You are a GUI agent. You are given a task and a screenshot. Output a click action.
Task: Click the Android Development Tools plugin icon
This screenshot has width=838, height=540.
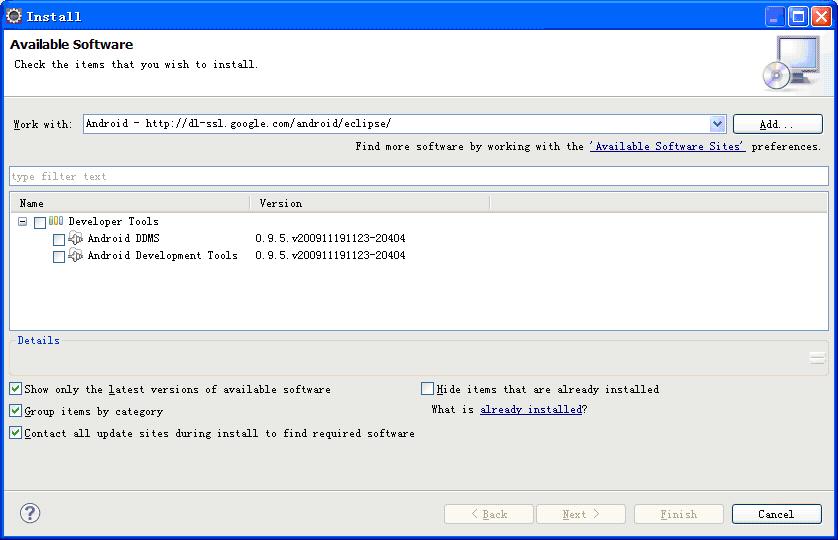[x=75, y=255]
